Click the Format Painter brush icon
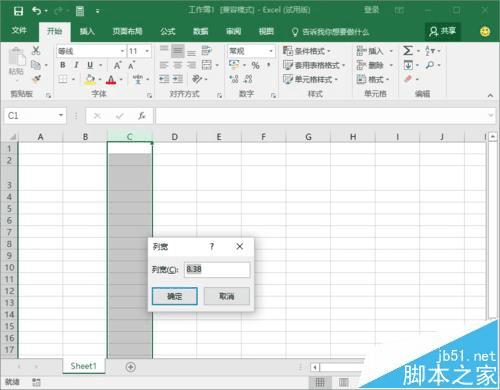This screenshot has width=500, height=390. coord(36,79)
